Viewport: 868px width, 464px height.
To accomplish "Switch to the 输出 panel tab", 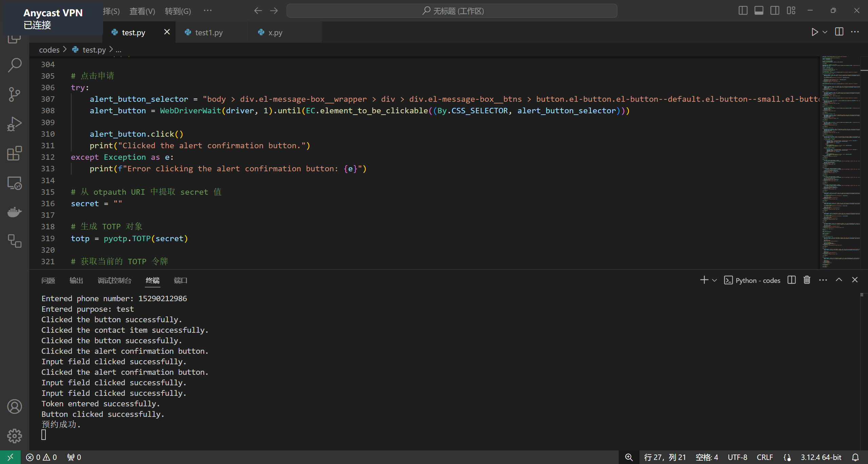I will pos(76,281).
